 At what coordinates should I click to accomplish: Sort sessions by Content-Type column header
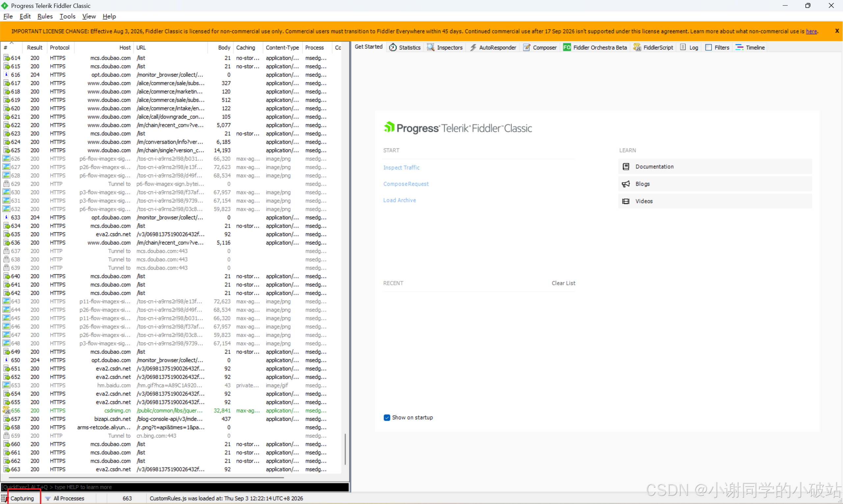coord(283,47)
